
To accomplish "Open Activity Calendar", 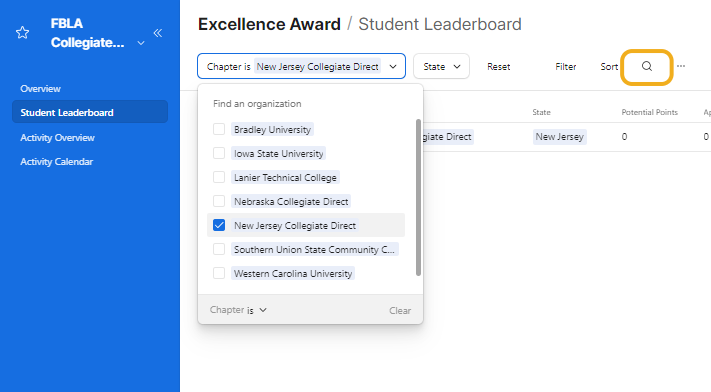I will click(56, 162).
